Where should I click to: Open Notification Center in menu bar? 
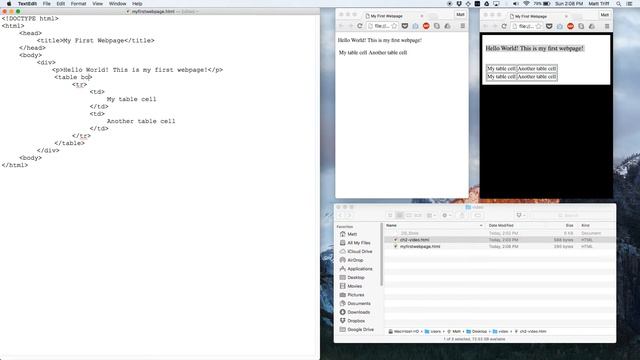[629, 4]
